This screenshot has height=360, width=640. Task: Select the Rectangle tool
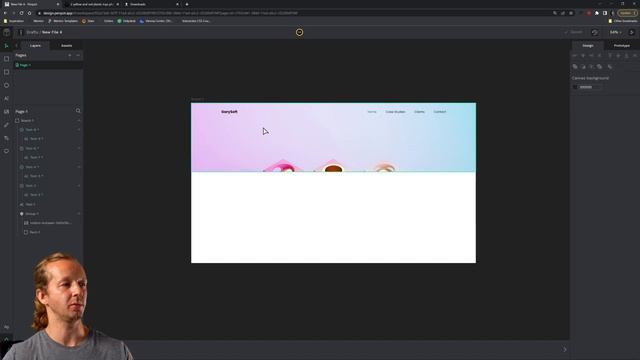point(6,72)
